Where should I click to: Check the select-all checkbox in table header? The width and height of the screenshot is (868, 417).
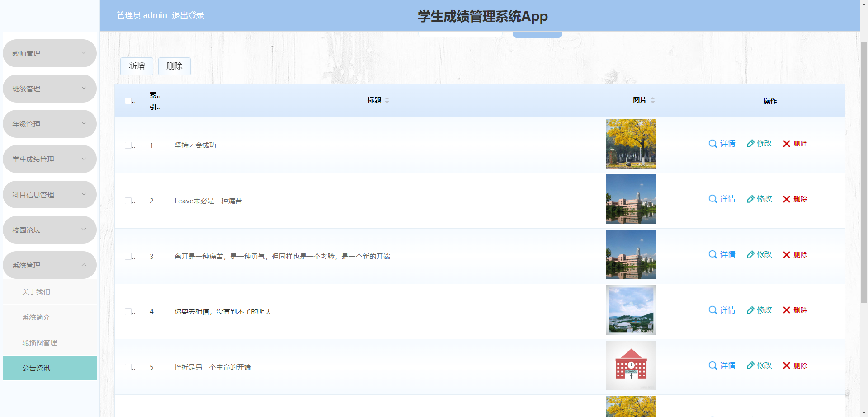tap(128, 101)
